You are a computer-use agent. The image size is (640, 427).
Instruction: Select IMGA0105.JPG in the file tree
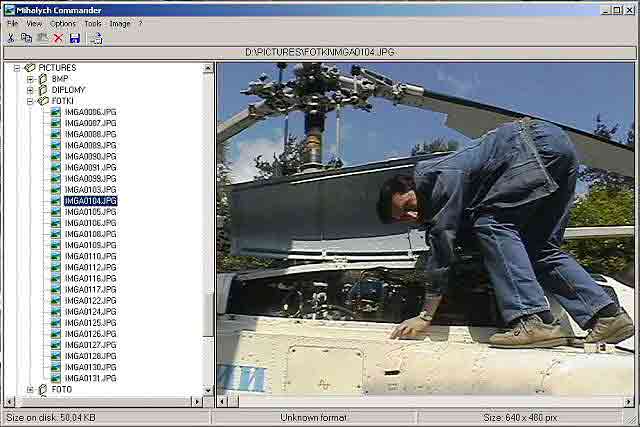pos(90,212)
